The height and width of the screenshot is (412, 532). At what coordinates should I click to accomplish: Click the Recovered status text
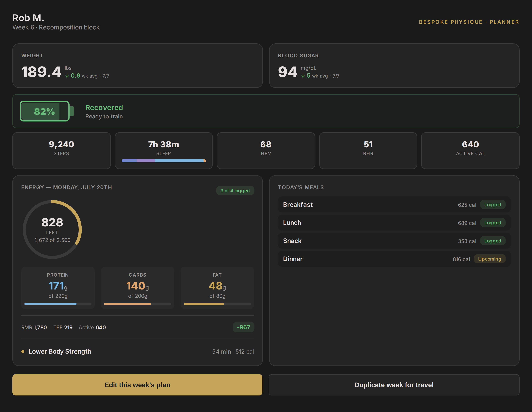point(104,108)
